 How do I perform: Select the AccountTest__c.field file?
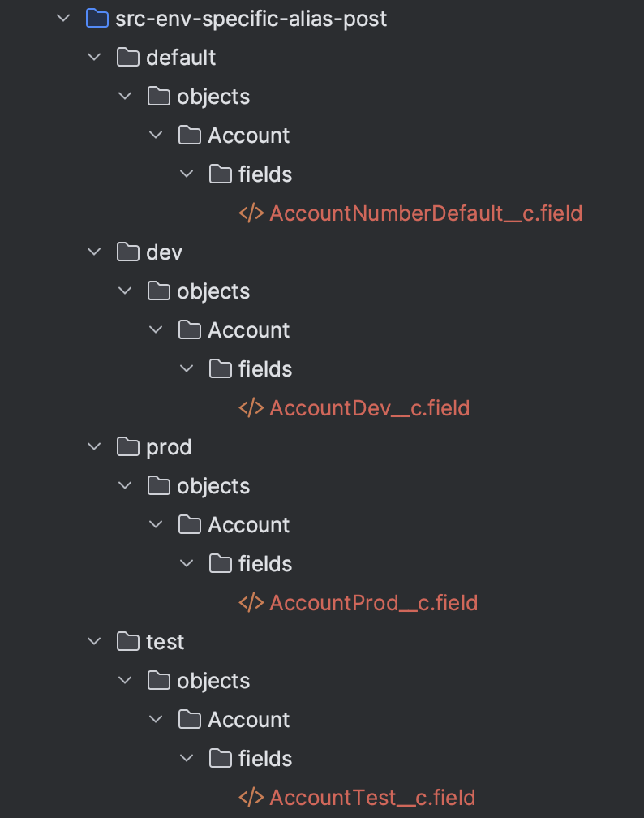click(x=372, y=798)
